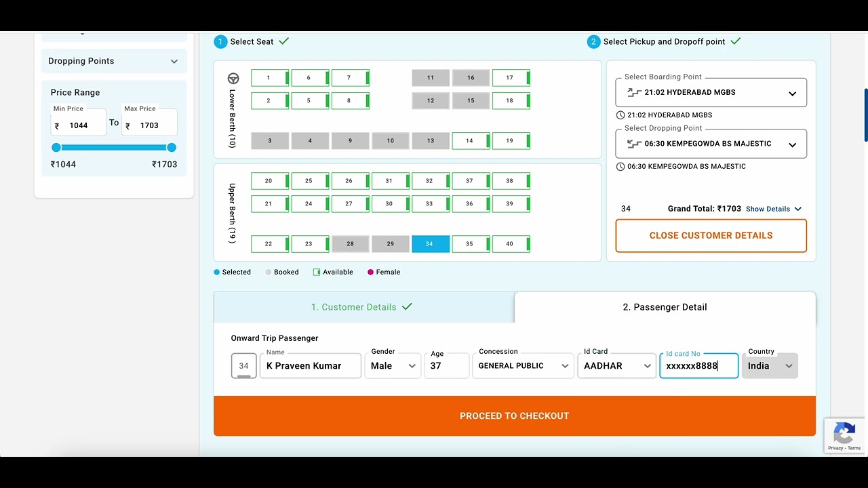Click the Pickup and Dropoff step 2 badge
868x488 pixels.
point(593,42)
